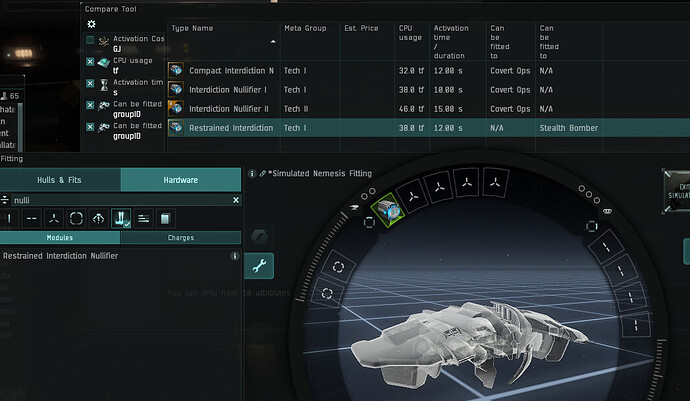Show info for Restrained Interdiction Nullifier list item
690x401 pixels.
(x=235, y=256)
